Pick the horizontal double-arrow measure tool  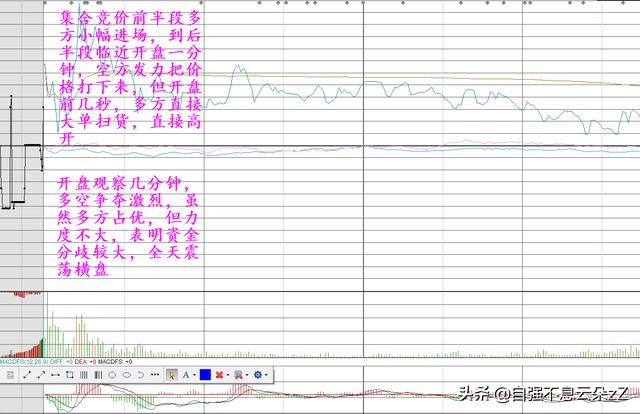tap(55, 375)
